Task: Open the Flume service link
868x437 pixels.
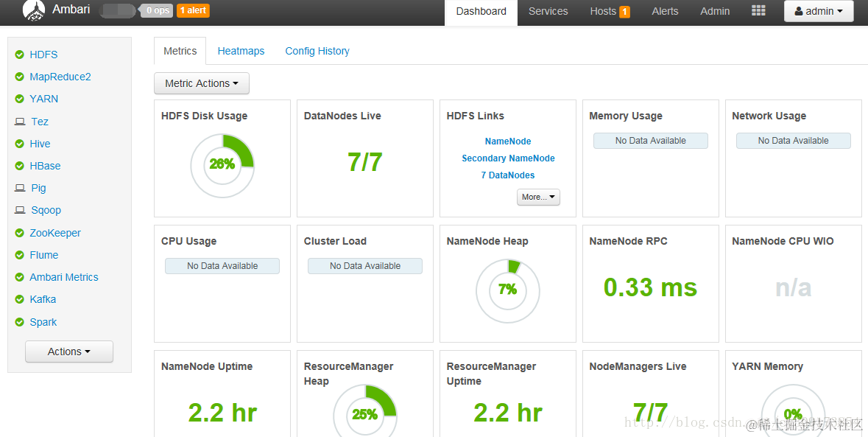Action: point(43,255)
